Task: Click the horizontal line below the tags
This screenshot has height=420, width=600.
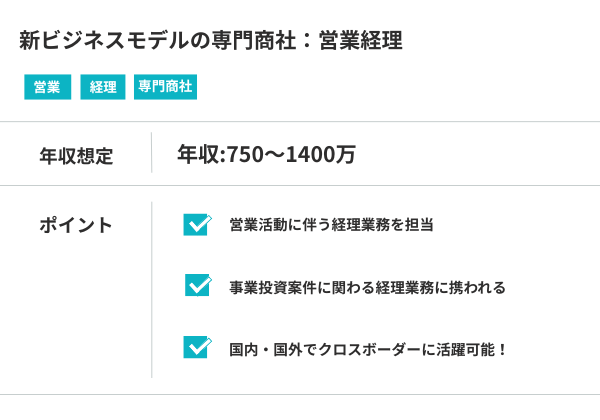Action: click(300, 122)
